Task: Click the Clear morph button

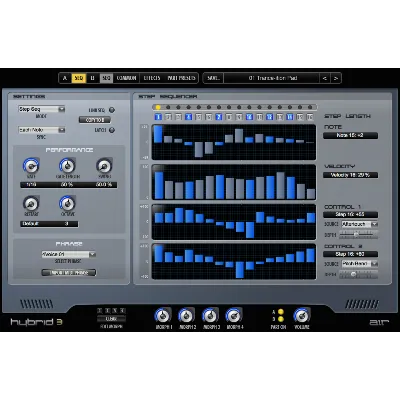Action: pos(111,319)
